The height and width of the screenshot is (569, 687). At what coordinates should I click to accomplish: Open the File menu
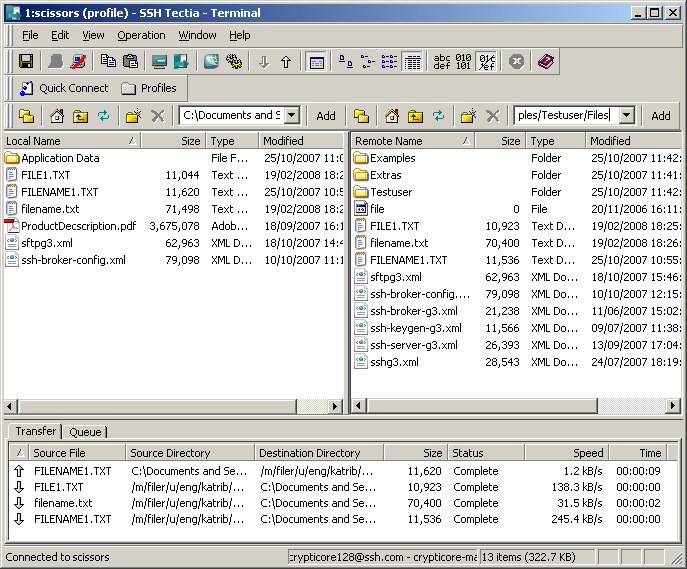pyautogui.click(x=30, y=35)
